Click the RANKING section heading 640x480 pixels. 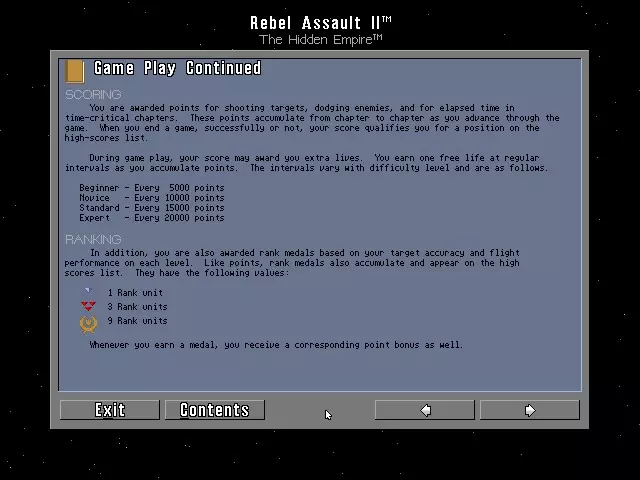coord(93,239)
